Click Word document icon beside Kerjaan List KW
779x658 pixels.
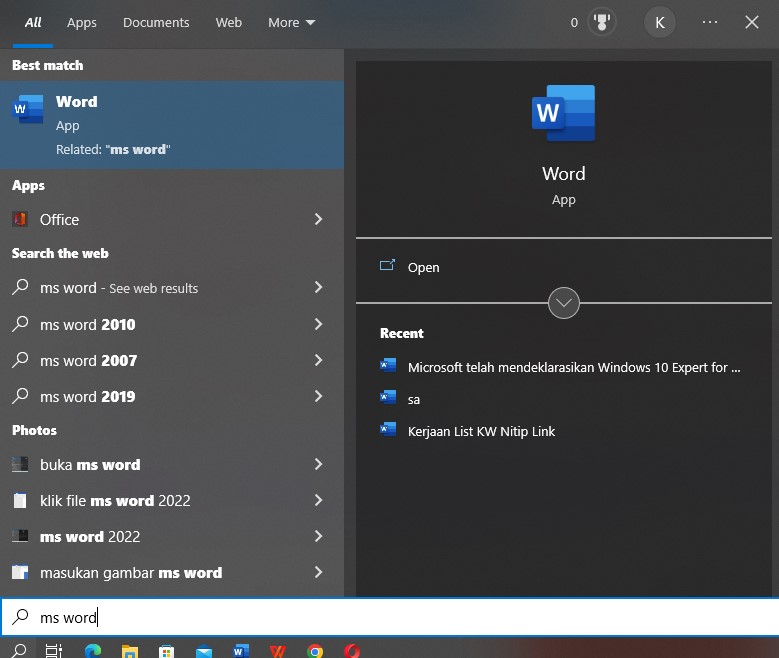[388, 429]
